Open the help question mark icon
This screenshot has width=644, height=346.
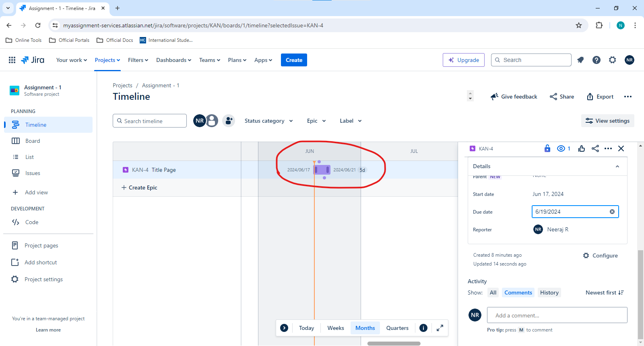click(x=597, y=60)
